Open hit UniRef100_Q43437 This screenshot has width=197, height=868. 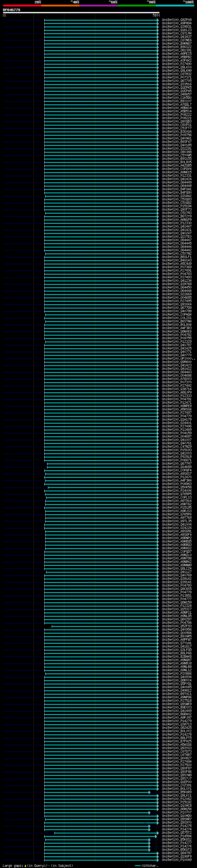(x=176, y=37)
